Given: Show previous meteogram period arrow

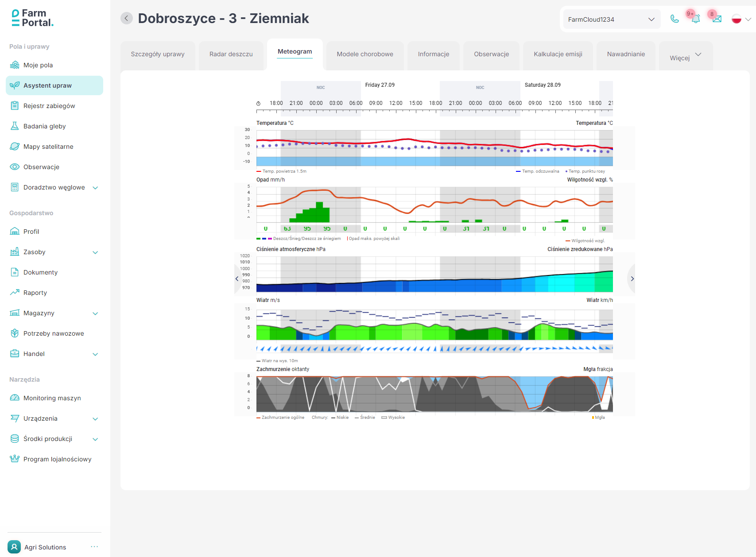Looking at the screenshot, I should point(237,278).
